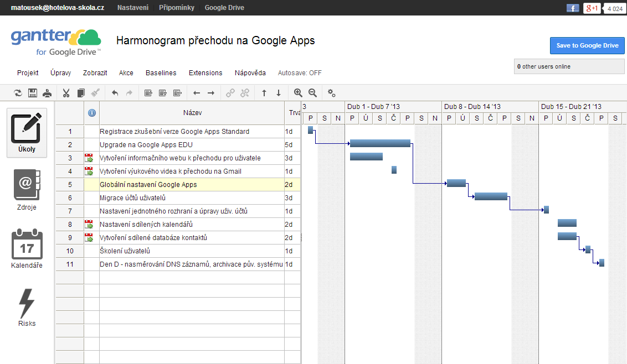This screenshot has width=627, height=364.
Task: Click the constraint calendar icon in row 8
Action: pyautogui.click(x=89, y=225)
